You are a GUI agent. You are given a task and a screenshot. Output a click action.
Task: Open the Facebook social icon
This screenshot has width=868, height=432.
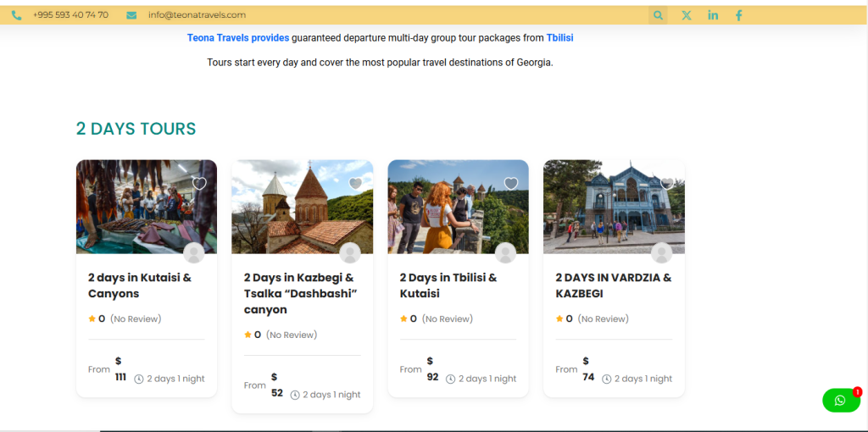[x=739, y=15]
